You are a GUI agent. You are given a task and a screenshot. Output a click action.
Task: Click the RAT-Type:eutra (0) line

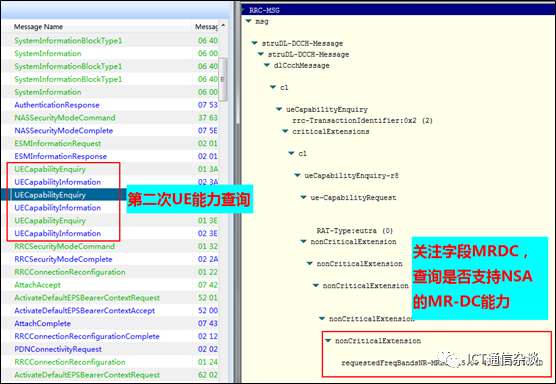[x=355, y=230]
